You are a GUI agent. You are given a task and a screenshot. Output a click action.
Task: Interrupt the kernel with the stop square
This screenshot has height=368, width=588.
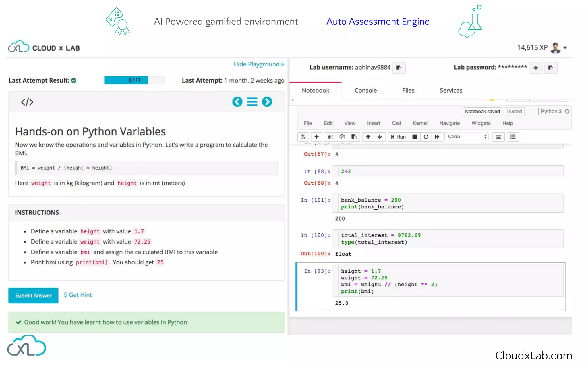[415, 137]
